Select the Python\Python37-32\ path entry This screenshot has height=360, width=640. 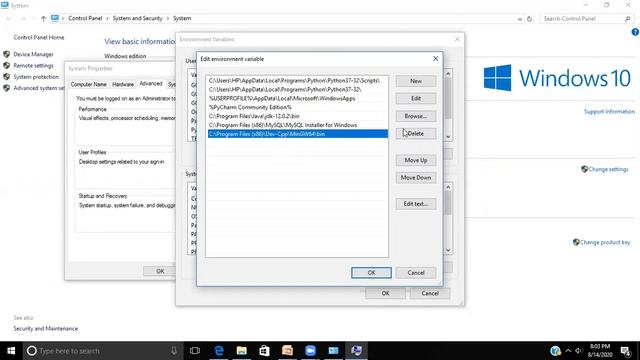pyautogui.click(x=298, y=89)
